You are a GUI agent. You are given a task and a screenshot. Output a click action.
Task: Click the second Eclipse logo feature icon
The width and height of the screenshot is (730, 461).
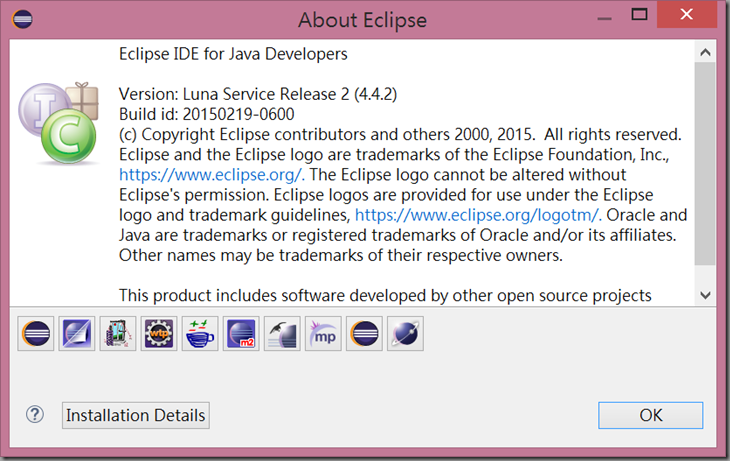364,333
